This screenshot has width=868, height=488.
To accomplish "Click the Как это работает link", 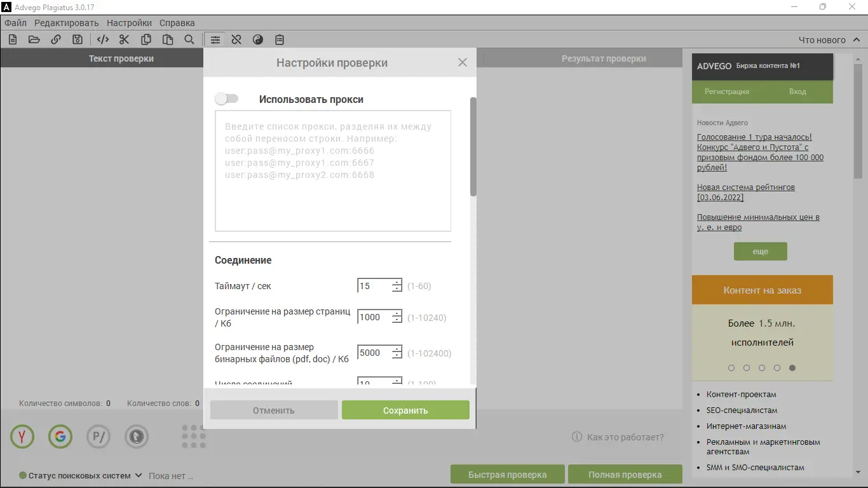I will click(x=625, y=437).
